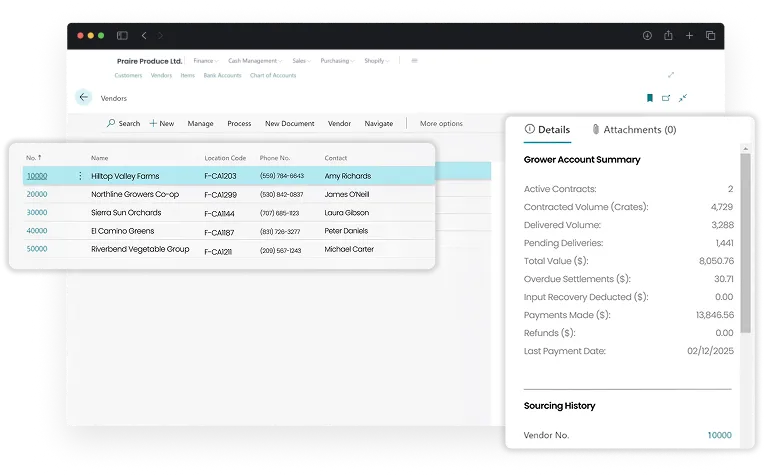This screenshot has height=476, width=768.
Task: Open vendor number 20000 link
Action: (x=37, y=194)
